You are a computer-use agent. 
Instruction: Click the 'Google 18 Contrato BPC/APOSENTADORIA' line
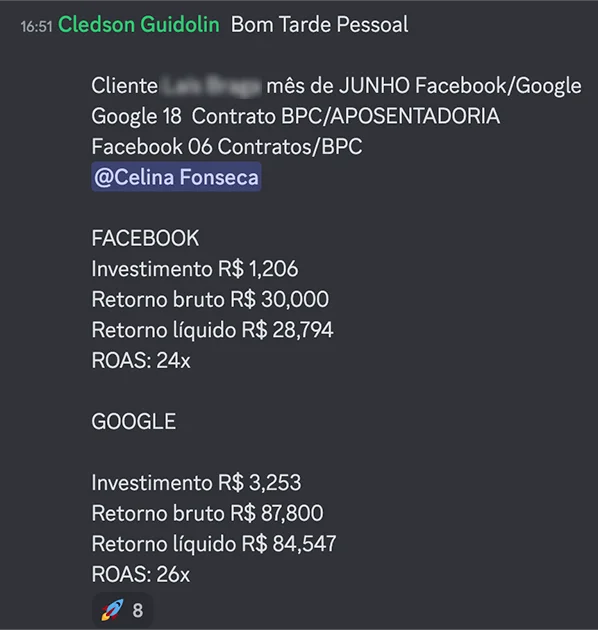tap(296, 117)
